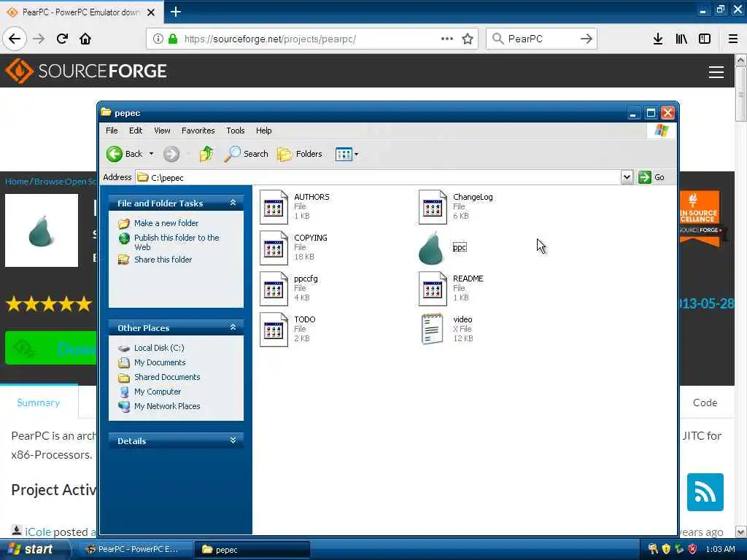
Task: Open My Network Places
Action: [167, 406]
